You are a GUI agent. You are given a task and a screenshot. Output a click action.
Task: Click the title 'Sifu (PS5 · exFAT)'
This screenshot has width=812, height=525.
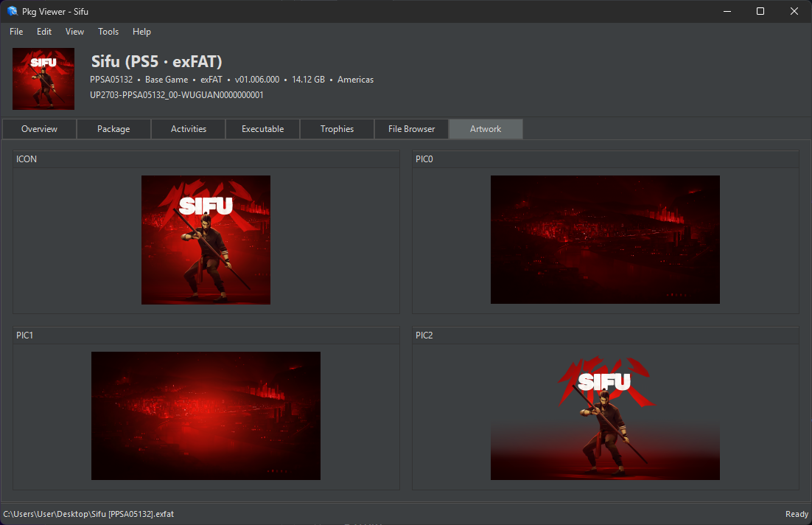tap(156, 62)
